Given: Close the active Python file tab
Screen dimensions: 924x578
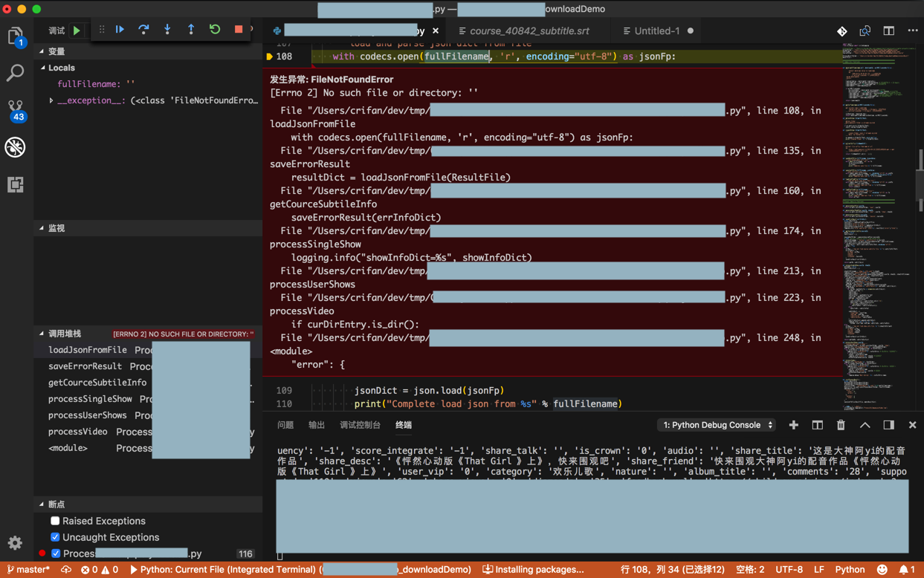Looking at the screenshot, I should [x=436, y=31].
